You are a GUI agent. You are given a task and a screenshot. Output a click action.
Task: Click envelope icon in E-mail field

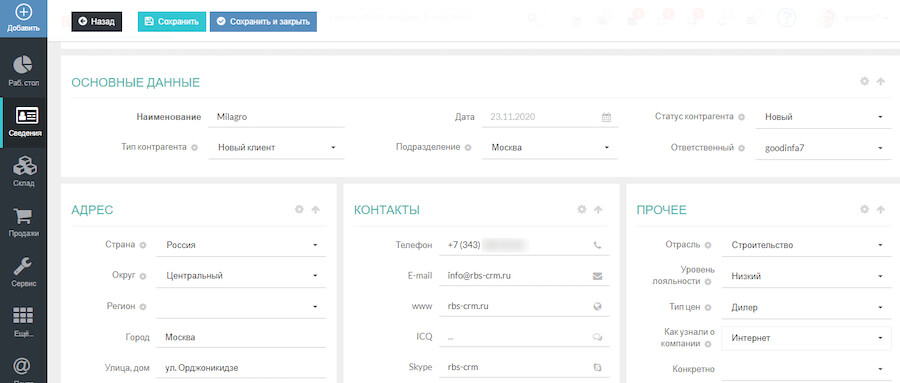pyautogui.click(x=598, y=276)
